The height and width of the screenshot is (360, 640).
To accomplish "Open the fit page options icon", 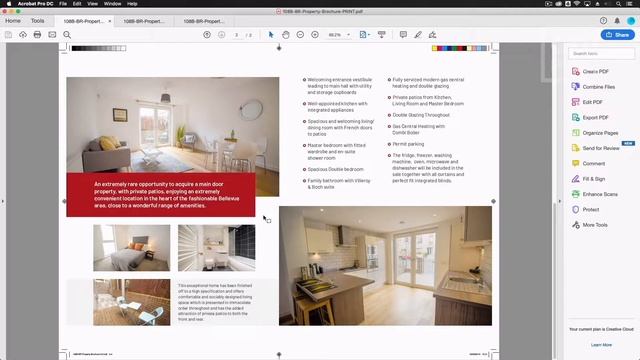I will [364, 35].
